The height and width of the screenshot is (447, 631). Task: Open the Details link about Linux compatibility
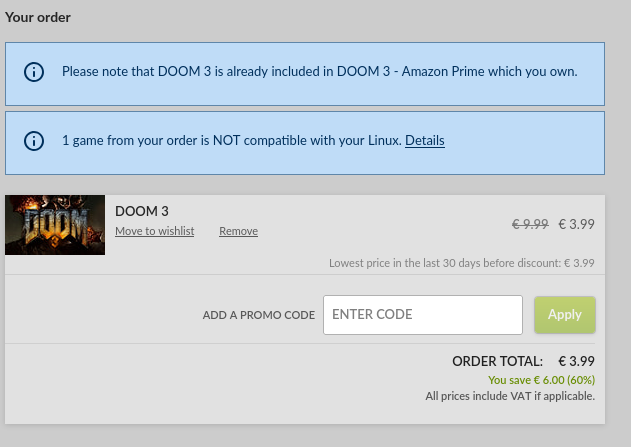click(x=425, y=140)
